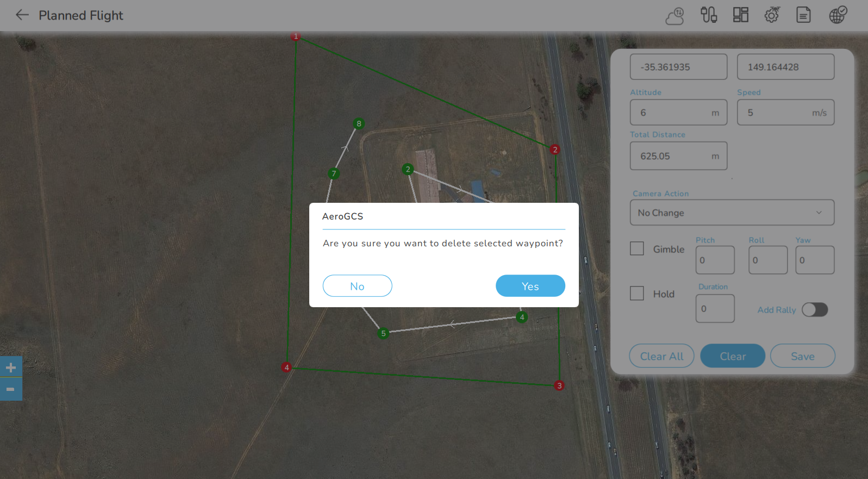Click the latitude field -35.361935
868x479 pixels.
(x=678, y=67)
